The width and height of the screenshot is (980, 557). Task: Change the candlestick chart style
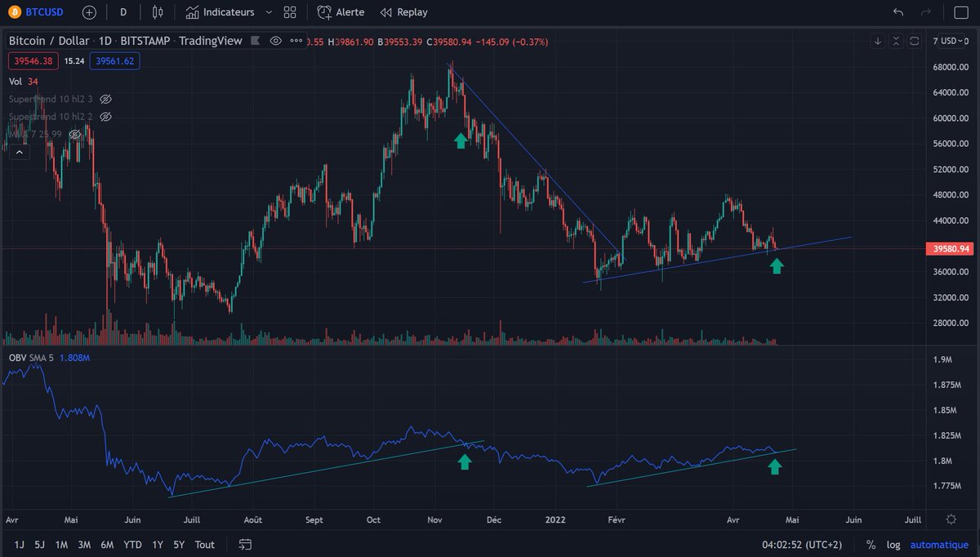click(158, 12)
